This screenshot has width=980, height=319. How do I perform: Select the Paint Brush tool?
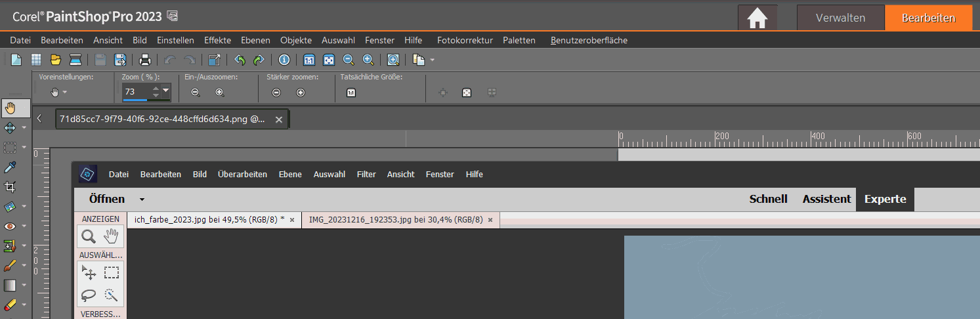[10, 265]
